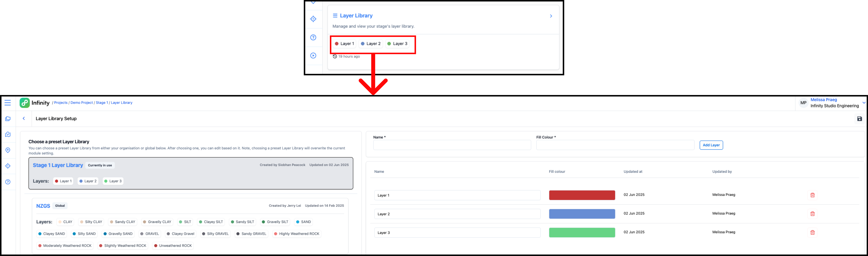The width and height of the screenshot is (868, 256).
Task: Select the Stage 1 Layer Library preset title
Action: 58,165
